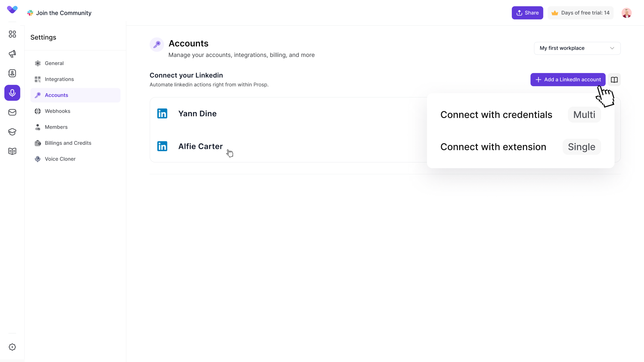Image resolution: width=644 pixels, height=362 pixels.
Task: Click Join the Community link
Action: tap(63, 13)
